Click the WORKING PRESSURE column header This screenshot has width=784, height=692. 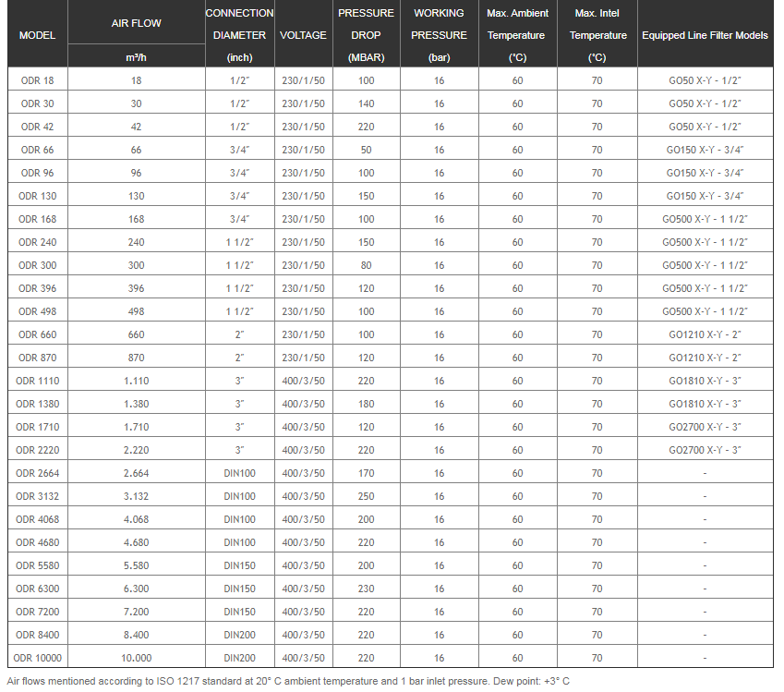click(x=439, y=35)
